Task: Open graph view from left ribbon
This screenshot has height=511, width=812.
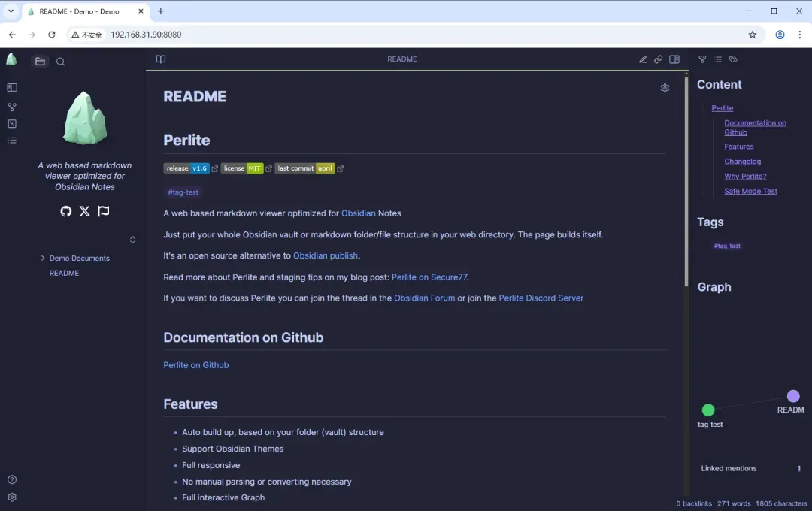Action: [12, 107]
